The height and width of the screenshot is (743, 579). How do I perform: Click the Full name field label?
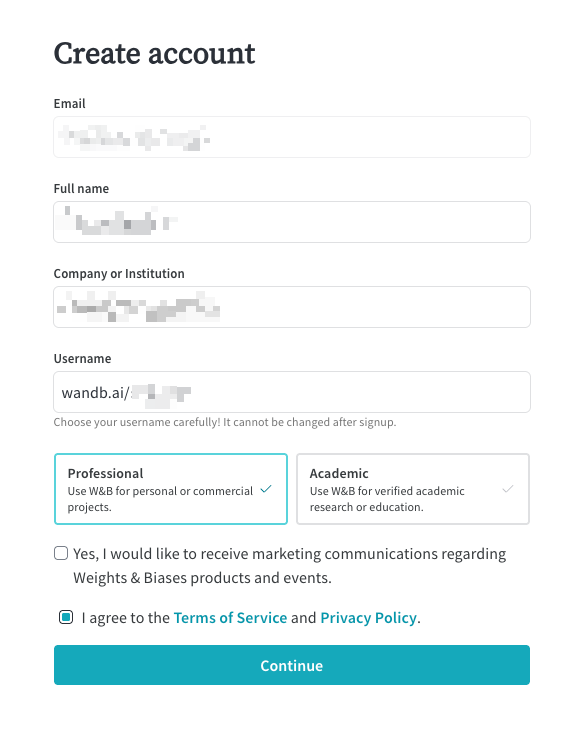[x=81, y=189]
